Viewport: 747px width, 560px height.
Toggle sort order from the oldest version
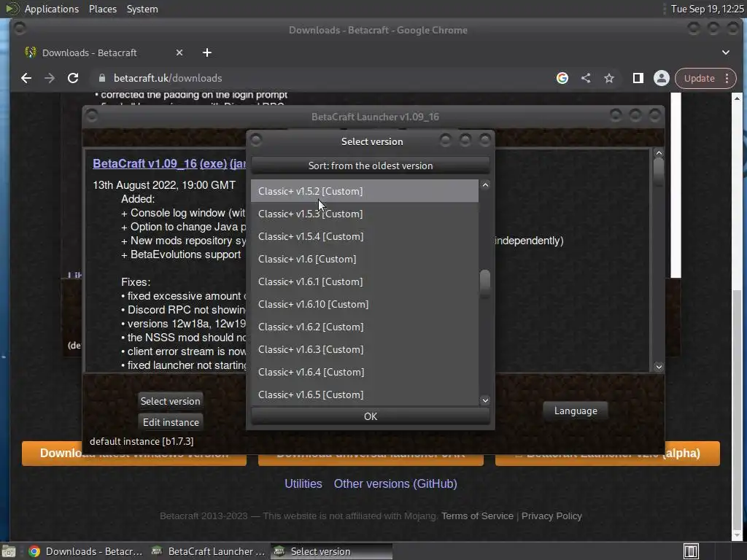tap(370, 166)
